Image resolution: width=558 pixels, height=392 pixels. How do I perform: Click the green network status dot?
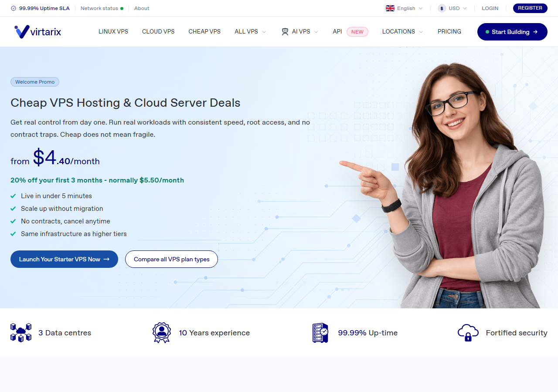pos(122,8)
